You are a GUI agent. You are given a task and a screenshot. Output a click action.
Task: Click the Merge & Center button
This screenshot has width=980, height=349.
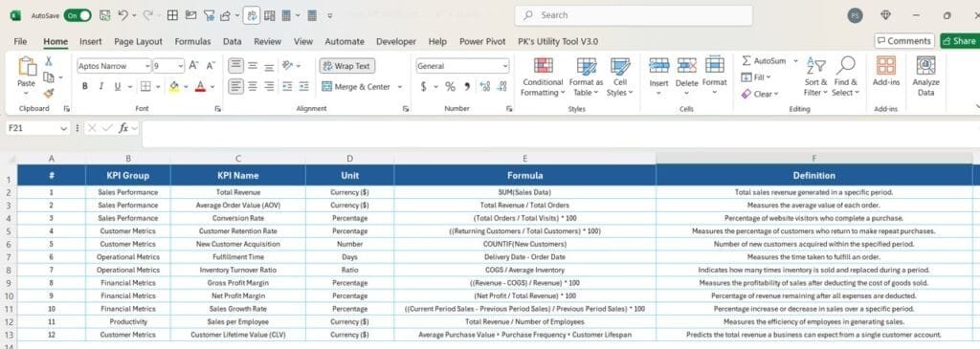(356, 87)
